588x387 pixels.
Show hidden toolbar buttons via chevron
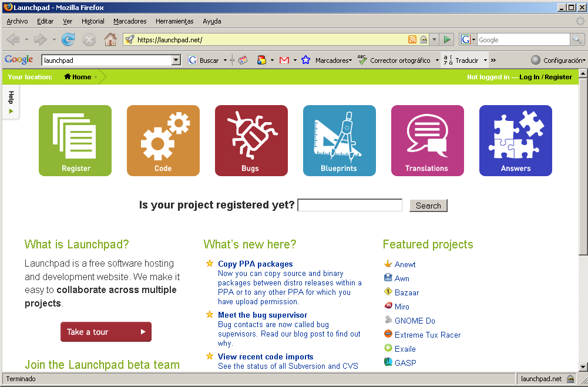pyautogui.click(x=493, y=60)
